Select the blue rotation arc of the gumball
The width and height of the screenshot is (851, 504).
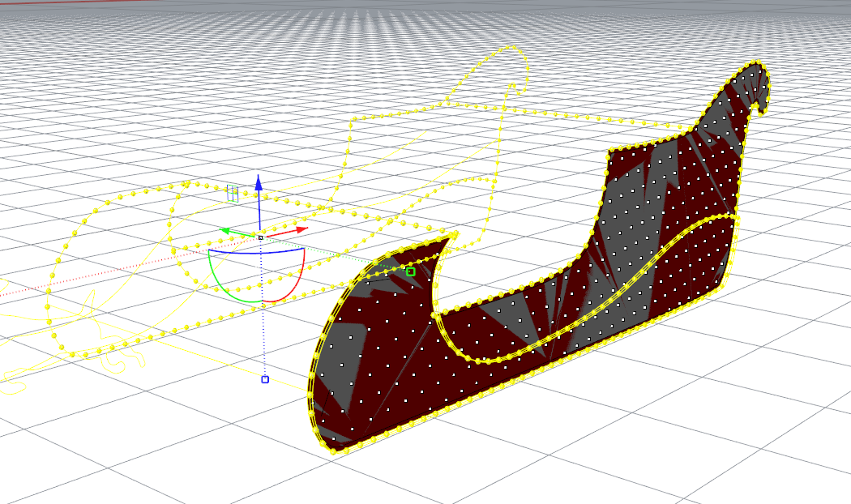coord(256,252)
